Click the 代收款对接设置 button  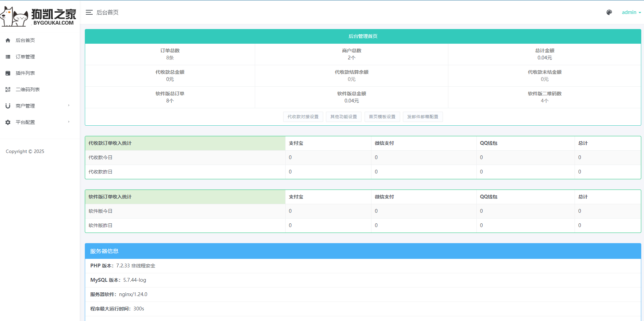(x=303, y=117)
